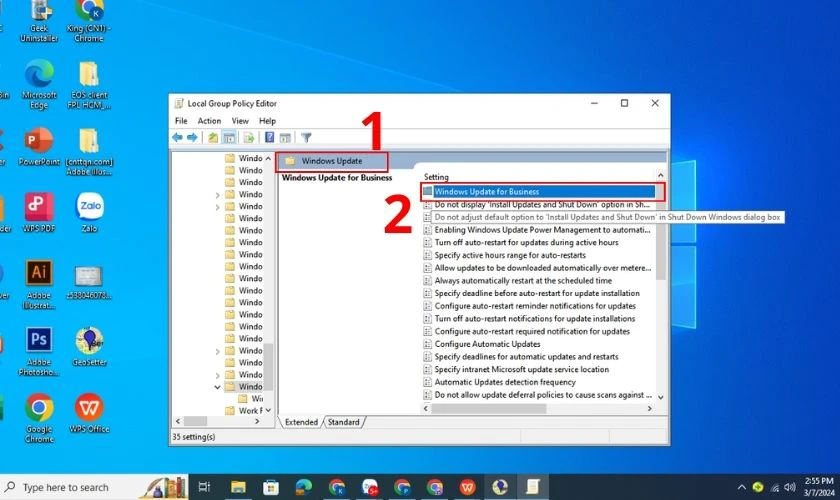
Task: Open the Google Chrome desktop icon
Action: point(39,418)
